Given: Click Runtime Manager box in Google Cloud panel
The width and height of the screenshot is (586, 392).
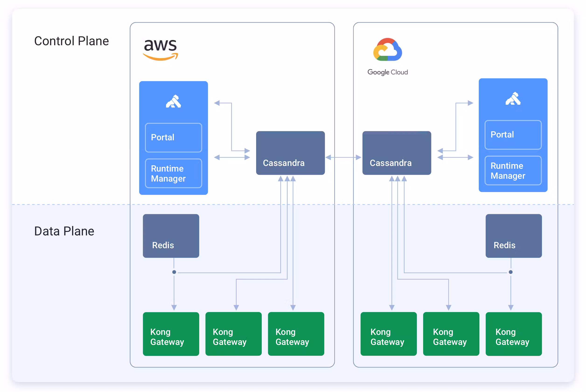Looking at the screenshot, I should pyautogui.click(x=513, y=171).
